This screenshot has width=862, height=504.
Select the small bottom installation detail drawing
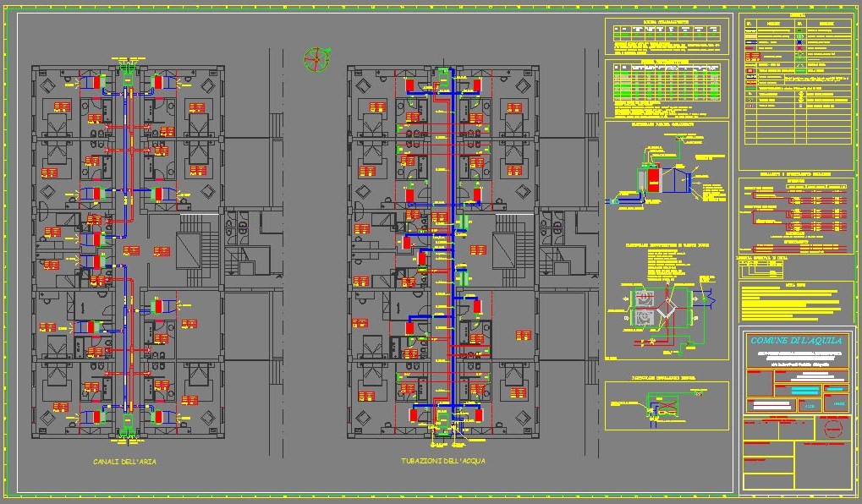pyautogui.click(x=664, y=407)
